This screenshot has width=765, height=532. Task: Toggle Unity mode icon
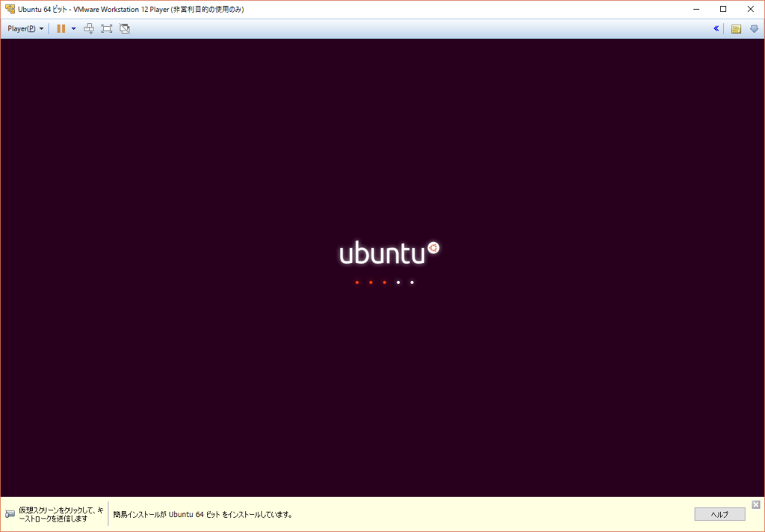(x=125, y=28)
